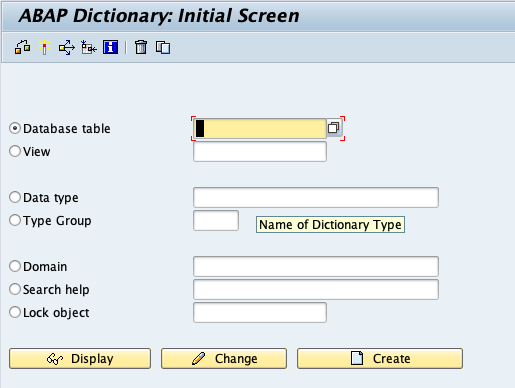The width and height of the screenshot is (515, 388).
Task: Click into the View name field
Action: 260,152
